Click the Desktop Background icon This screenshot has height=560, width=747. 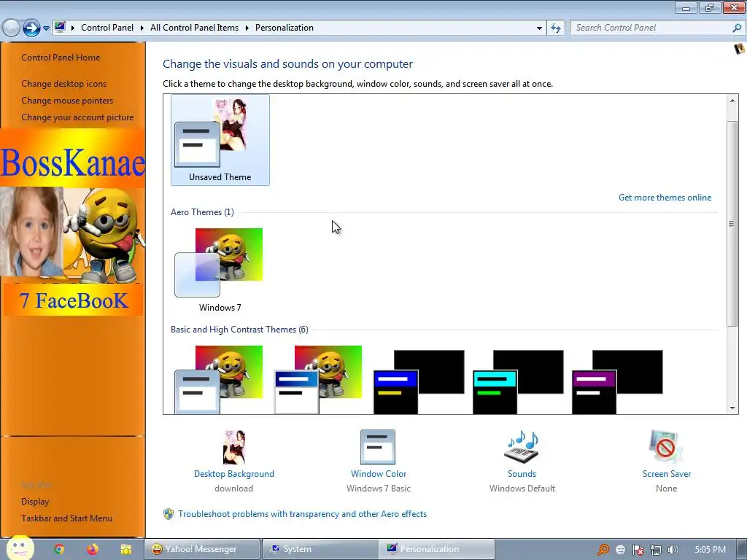click(x=234, y=447)
